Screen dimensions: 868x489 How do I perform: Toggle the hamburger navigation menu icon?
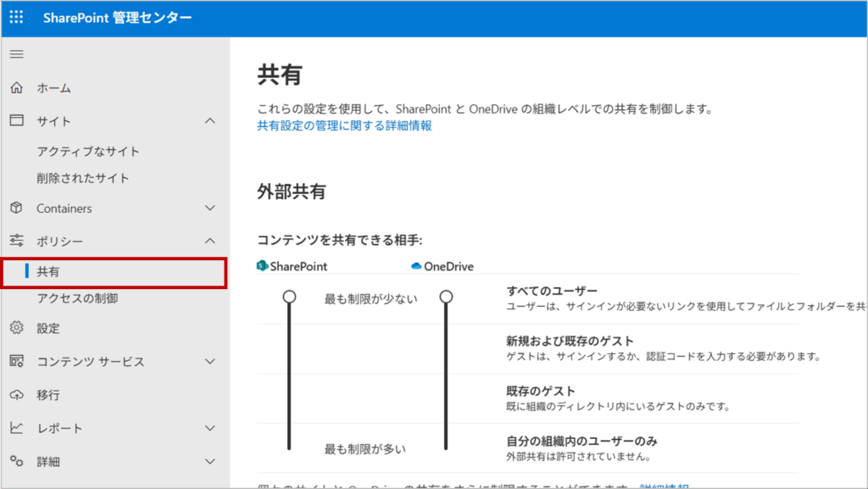[x=17, y=54]
